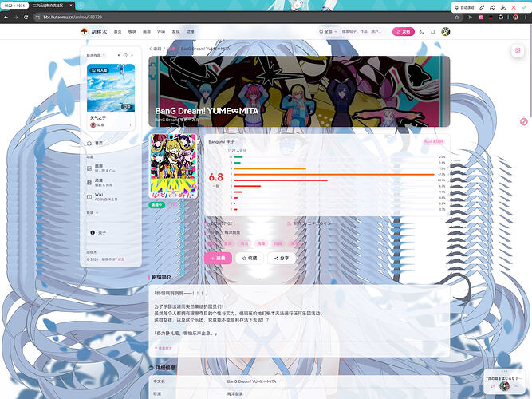Image resolution: width=532 pixels, height=399 pixels.
Task: Click the 自动滚动 auto-scroll option
Action: coord(464,7)
